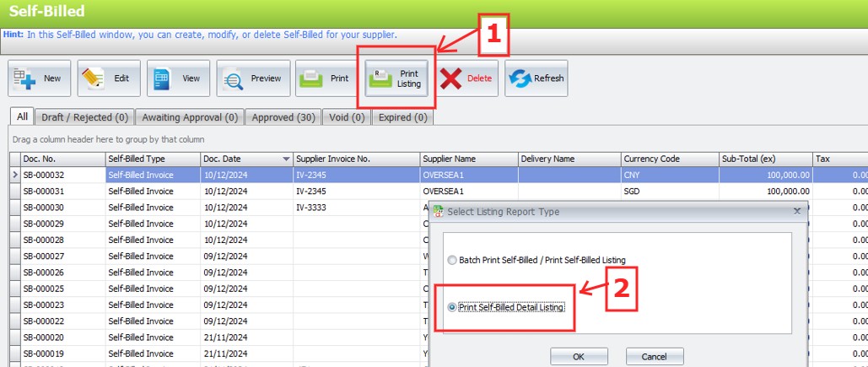Screen dimensions: 868x367
Task: Click the red Delete cross icon
Action: pos(451,78)
